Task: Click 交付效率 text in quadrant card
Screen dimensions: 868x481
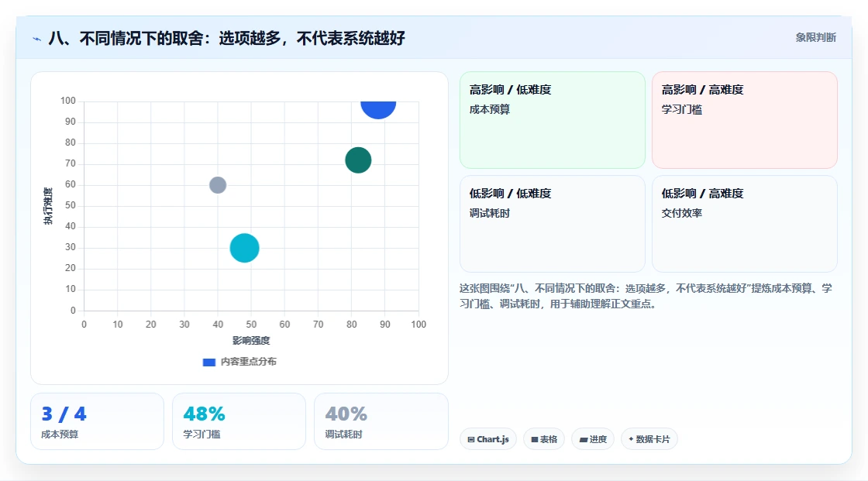Action: point(682,213)
